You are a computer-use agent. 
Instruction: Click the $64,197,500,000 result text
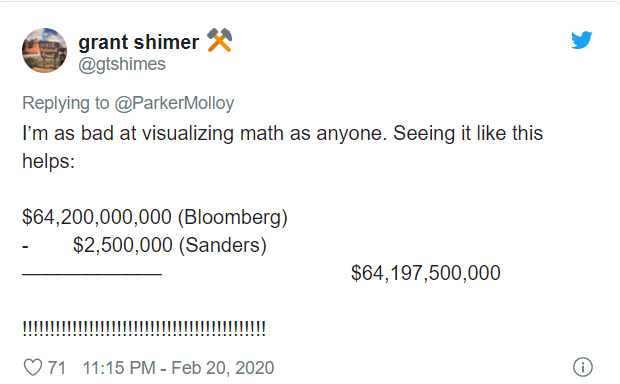[x=426, y=273]
